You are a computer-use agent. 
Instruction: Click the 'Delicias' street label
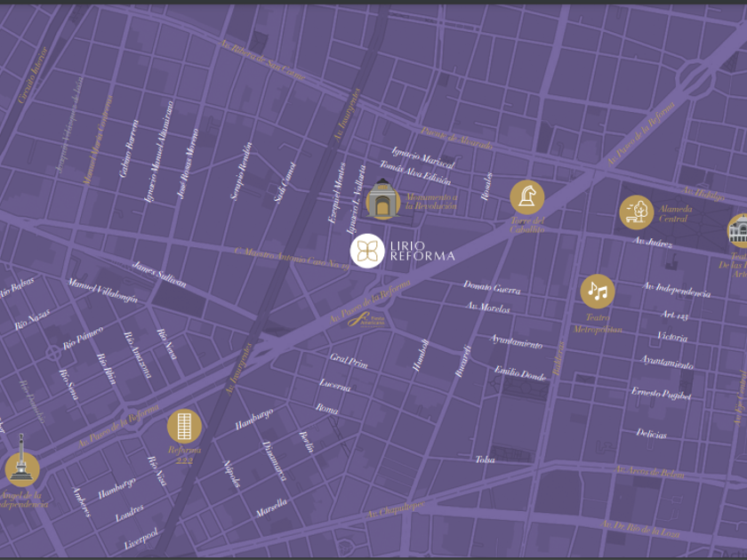coord(651,434)
